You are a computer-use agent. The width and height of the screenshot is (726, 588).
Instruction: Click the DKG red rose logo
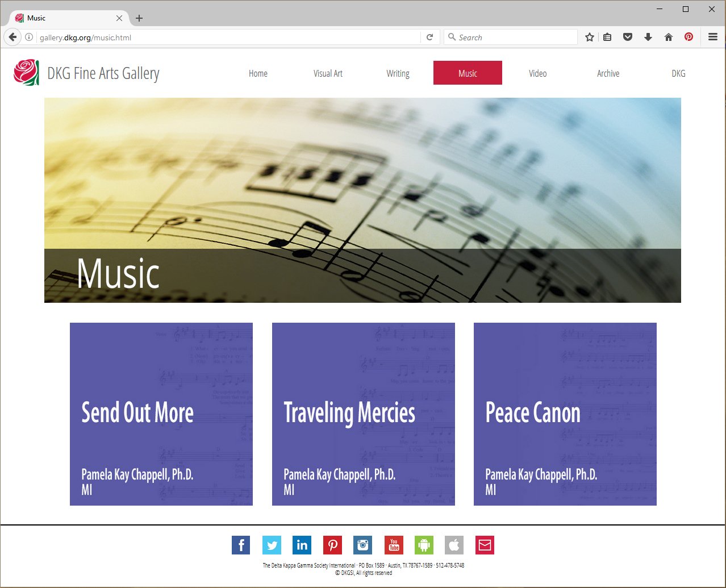coord(26,73)
